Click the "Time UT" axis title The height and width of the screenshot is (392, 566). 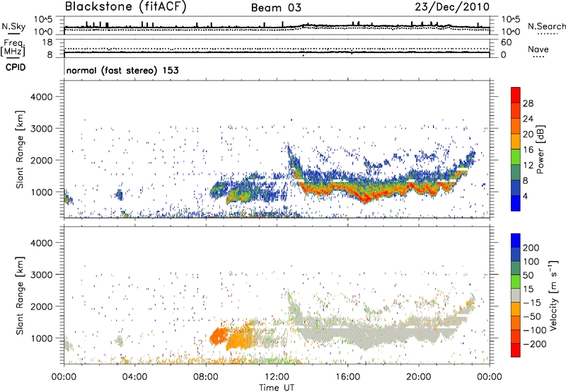277,388
